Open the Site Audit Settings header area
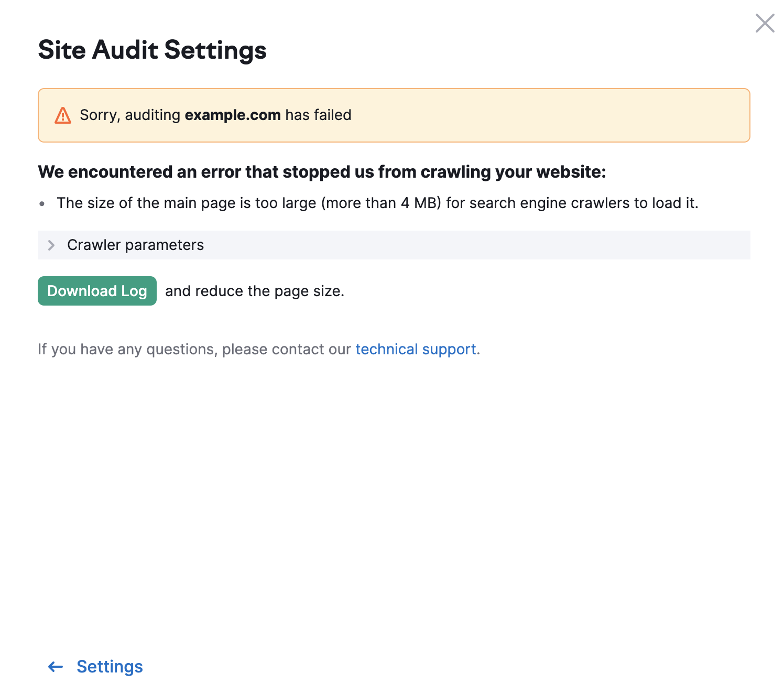This screenshot has width=784, height=695. (x=152, y=50)
